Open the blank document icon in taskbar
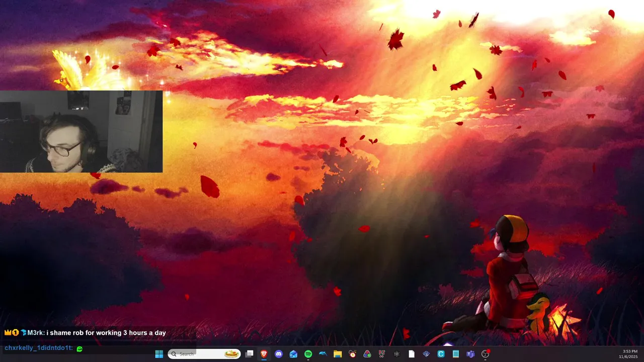 coord(412,354)
